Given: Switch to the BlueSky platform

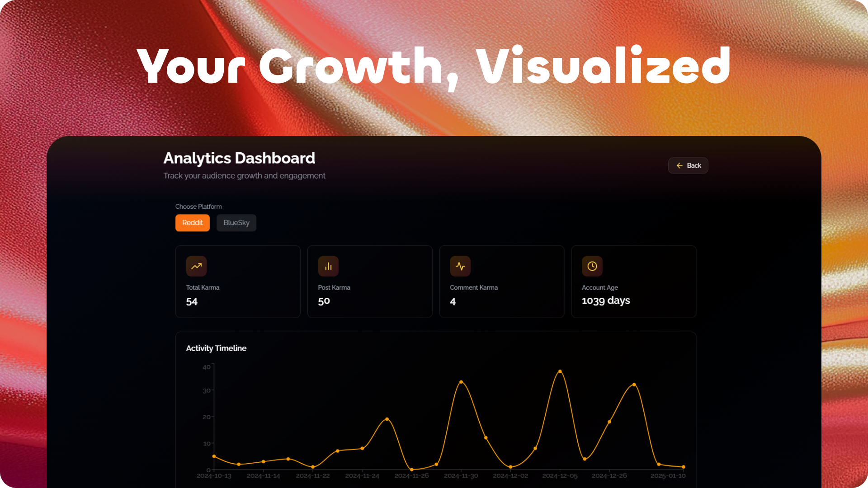Looking at the screenshot, I should [236, 223].
